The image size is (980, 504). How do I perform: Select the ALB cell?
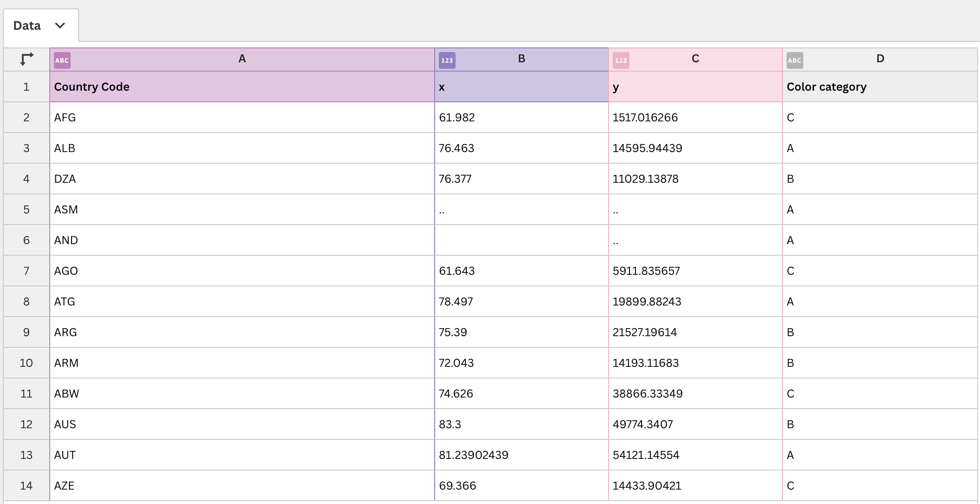coord(242,148)
